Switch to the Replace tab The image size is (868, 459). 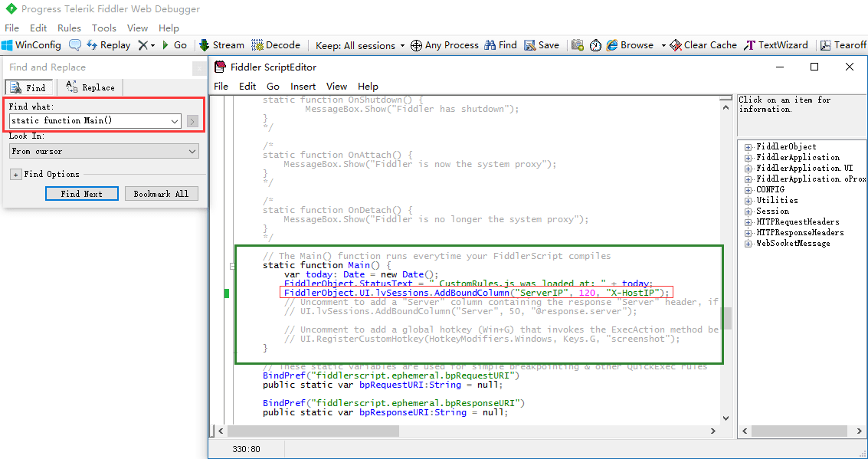tap(90, 87)
